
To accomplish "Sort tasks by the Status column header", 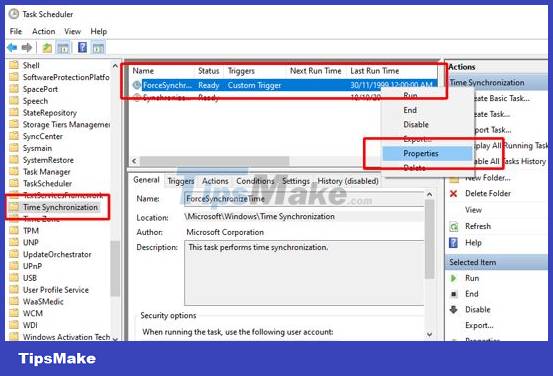I will [208, 71].
